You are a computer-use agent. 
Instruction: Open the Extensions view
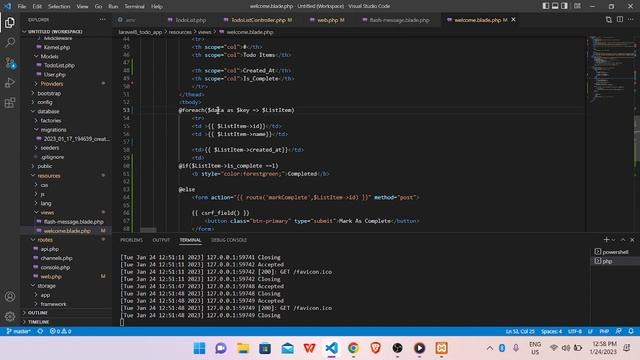[x=10, y=102]
